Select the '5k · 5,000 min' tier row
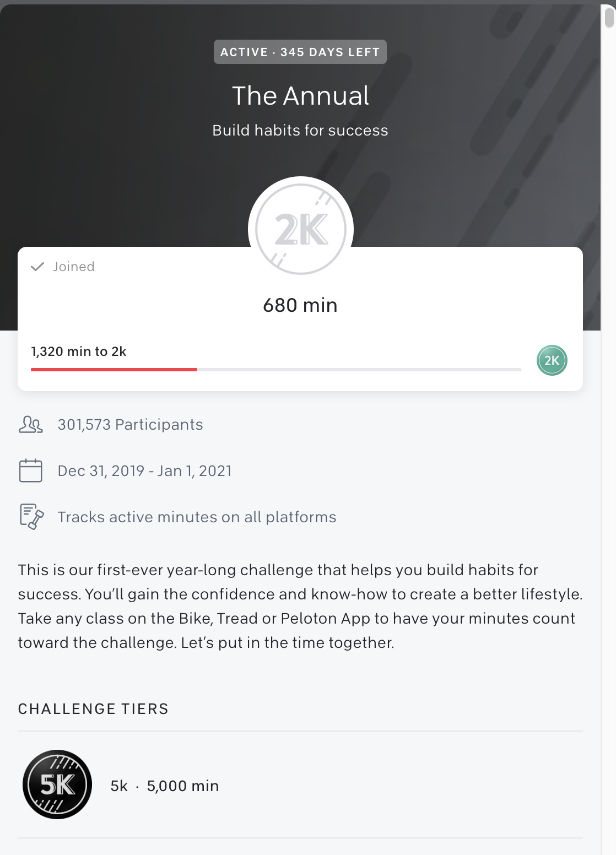The height and width of the screenshot is (855, 616). click(x=165, y=786)
